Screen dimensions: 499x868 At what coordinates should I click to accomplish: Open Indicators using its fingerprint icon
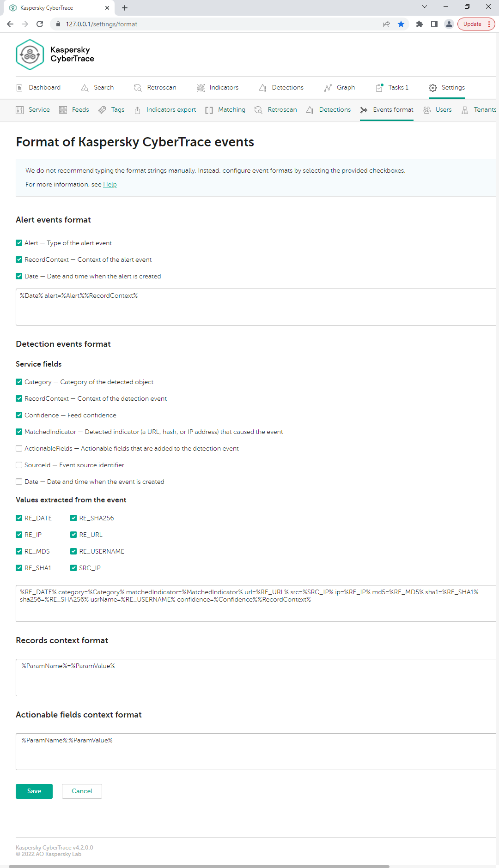pyautogui.click(x=201, y=88)
